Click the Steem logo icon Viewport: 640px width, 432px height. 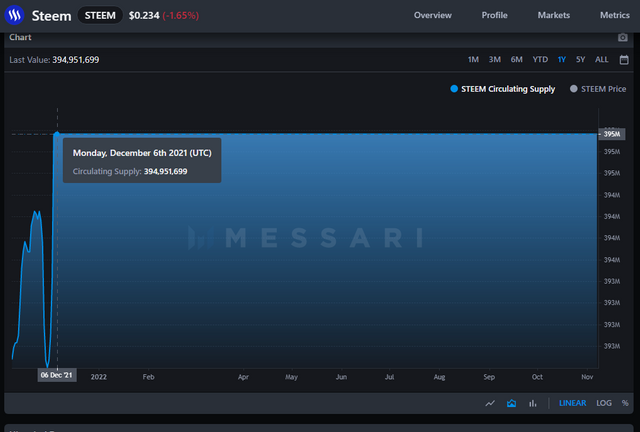pyautogui.click(x=14, y=16)
